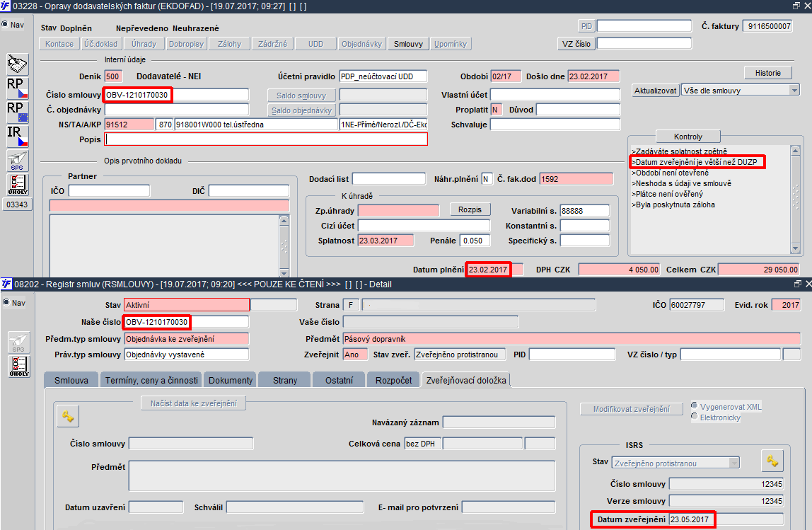
Task: Click Modifikovat zveřejnění button
Action: coord(631,409)
